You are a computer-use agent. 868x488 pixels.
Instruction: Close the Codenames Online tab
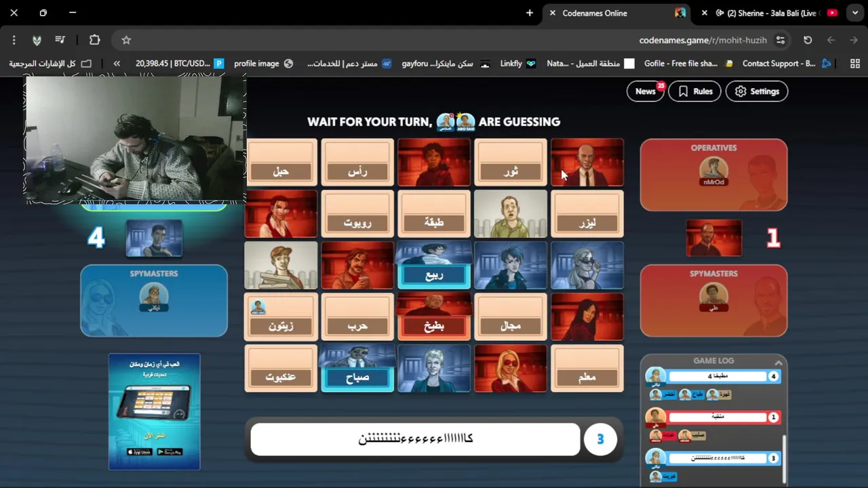(x=553, y=13)
